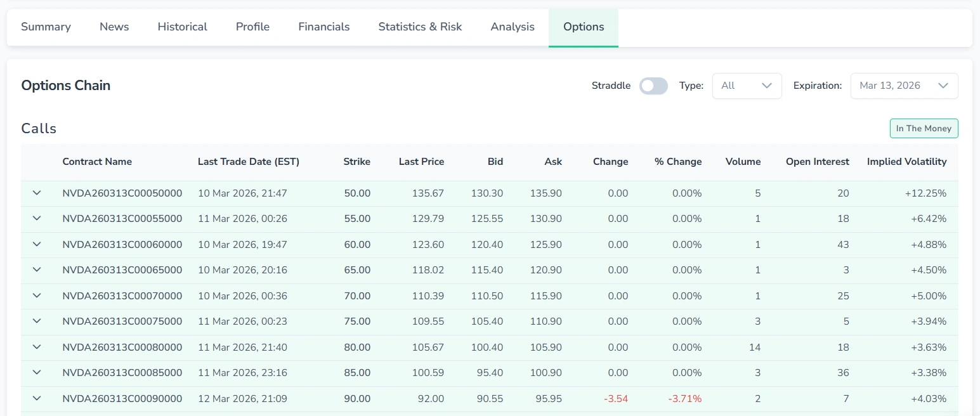This screenshot has height=416, width=980.
Task: View the Historical tab
Action: tap(182, 27)
